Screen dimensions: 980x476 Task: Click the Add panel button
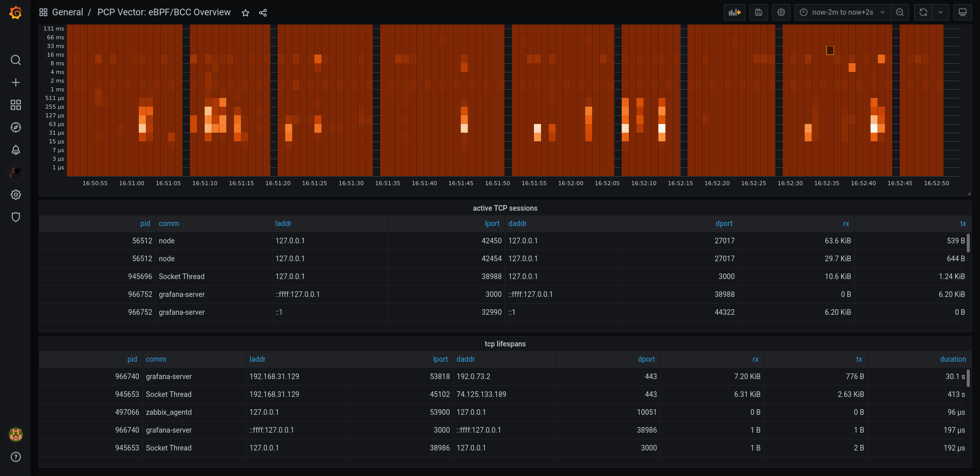tap(734, 12)
